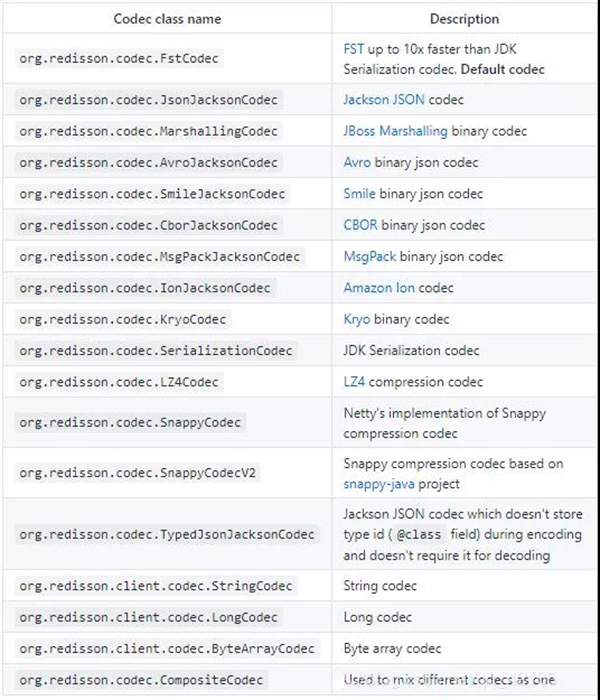
Task: Follow the JBoss Marshalling link
Action: [396, 131]
